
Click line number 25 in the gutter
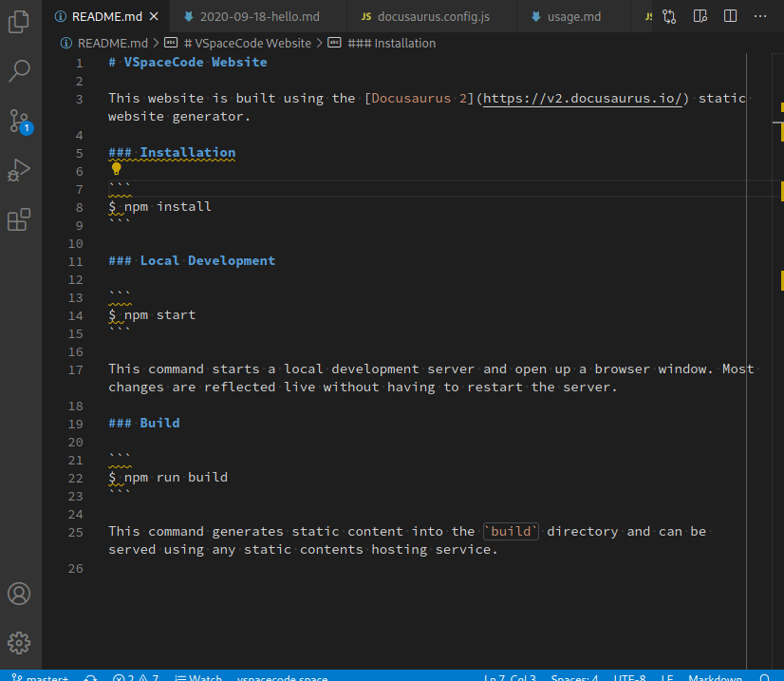coord(76,533)
